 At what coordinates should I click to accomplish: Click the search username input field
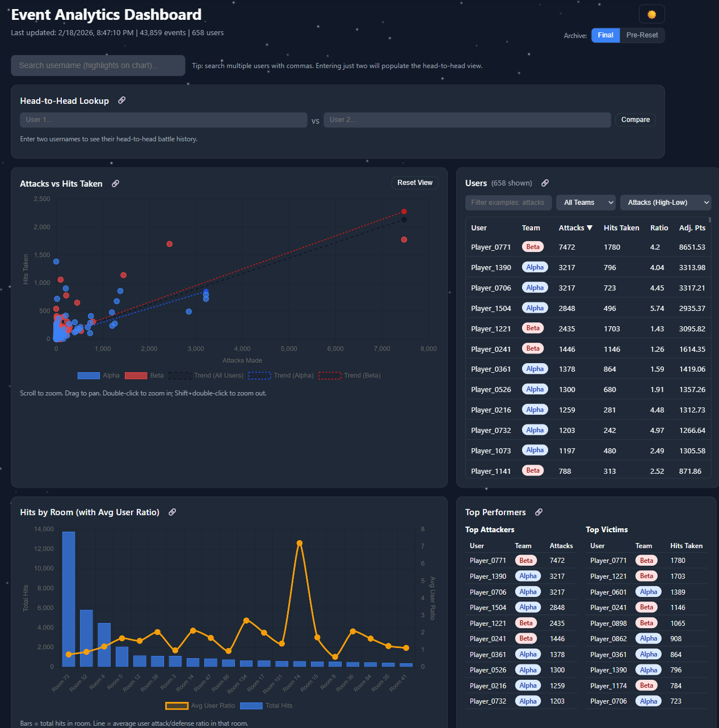(98, 65)
